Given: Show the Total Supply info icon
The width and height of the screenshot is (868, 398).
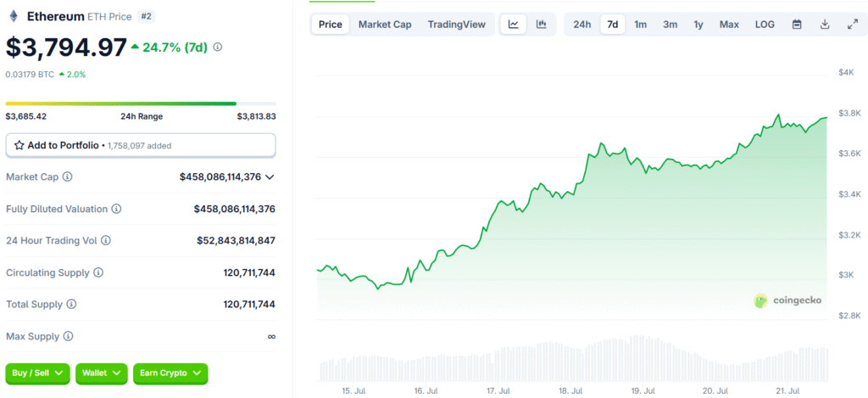Looking at the screenshot, I should click(x=71, y=305).
